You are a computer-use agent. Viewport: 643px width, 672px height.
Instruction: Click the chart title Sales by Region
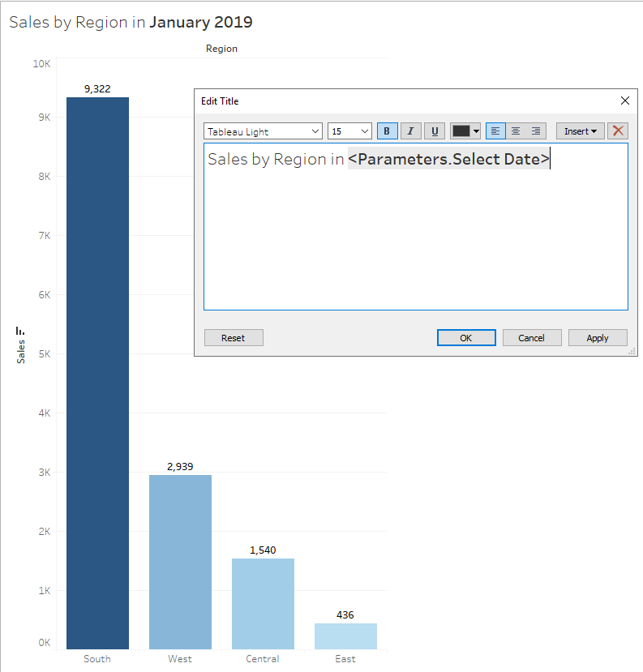pyautogui.click(x=131, y=22)
